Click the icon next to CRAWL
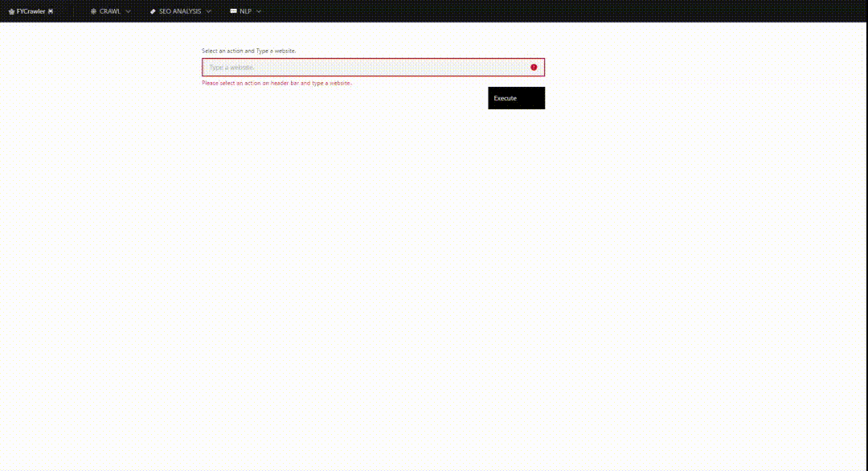Viewport: 868px width, 471px height. [x=93, y=11]
